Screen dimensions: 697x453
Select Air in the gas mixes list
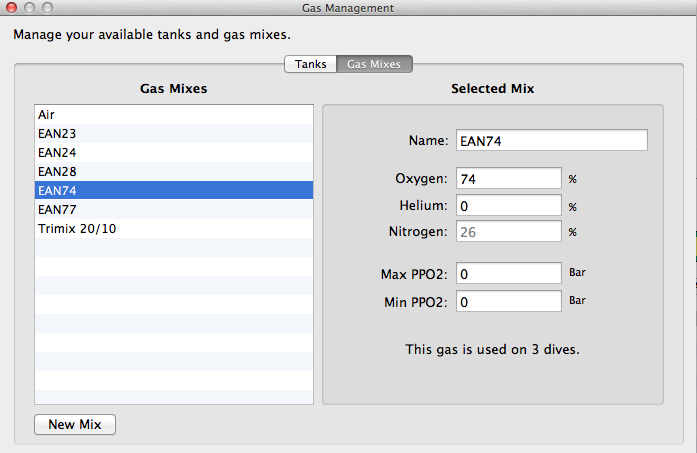174,115
